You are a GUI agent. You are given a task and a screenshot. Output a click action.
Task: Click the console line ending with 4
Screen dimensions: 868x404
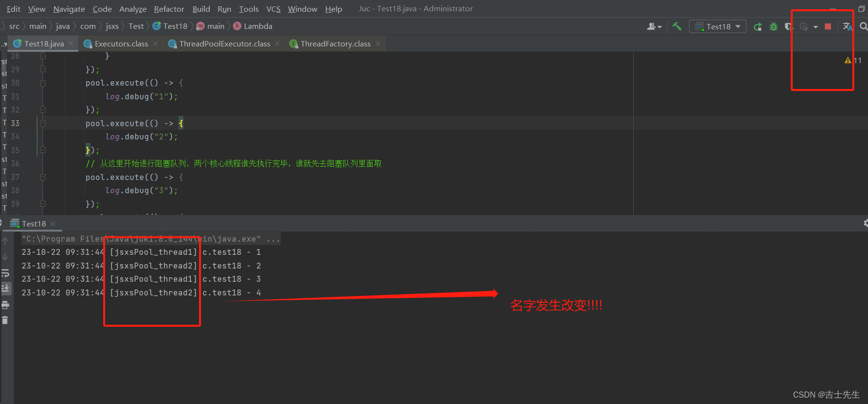coord(141,292)
